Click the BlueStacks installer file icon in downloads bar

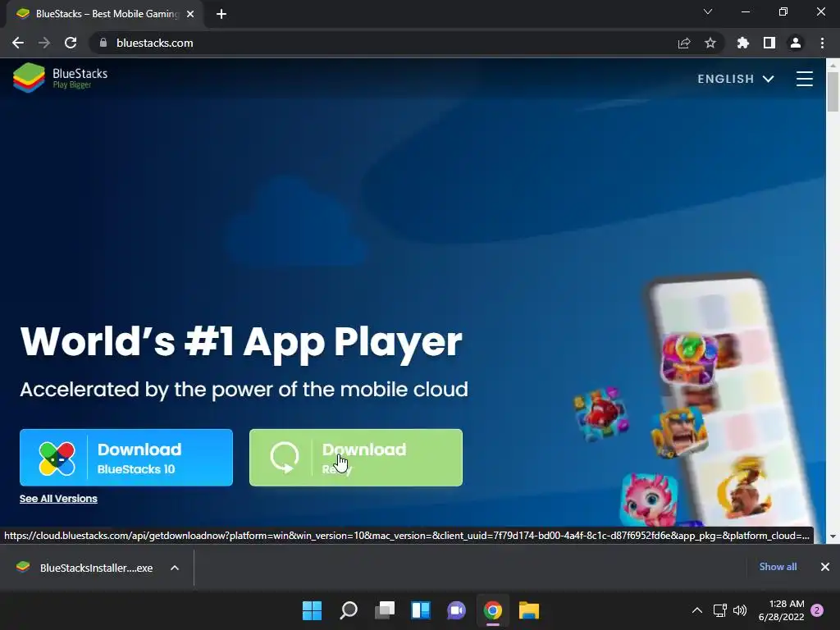pyautogui.click(x=23, y=567)
